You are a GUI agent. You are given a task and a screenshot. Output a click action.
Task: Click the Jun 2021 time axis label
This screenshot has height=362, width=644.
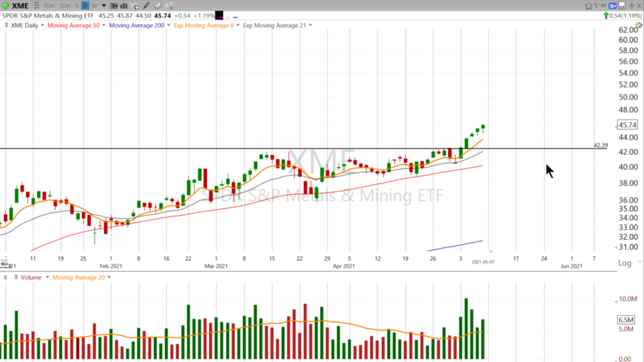572,266
